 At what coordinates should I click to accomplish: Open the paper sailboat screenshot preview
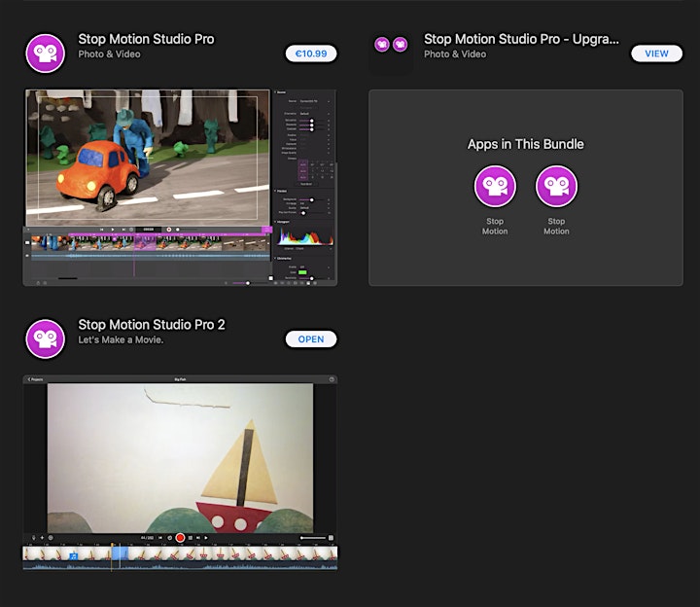pyautogui.click(x=180, y=473)
